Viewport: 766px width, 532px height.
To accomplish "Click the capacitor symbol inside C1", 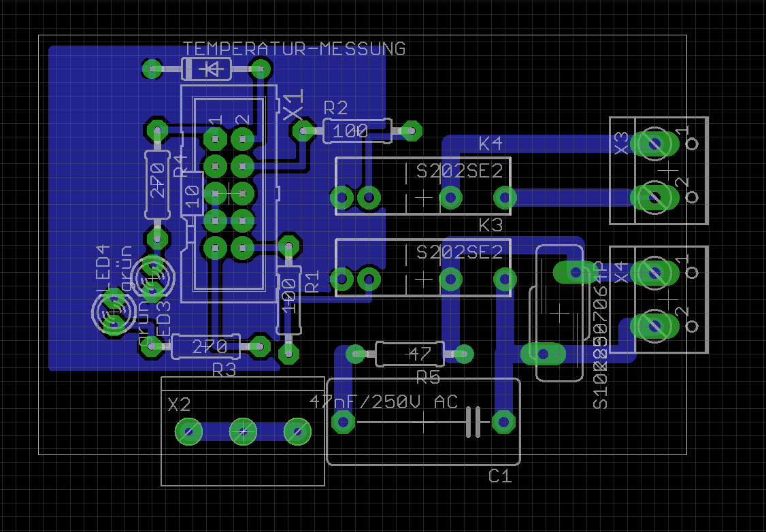I will (x=474, y=422).
